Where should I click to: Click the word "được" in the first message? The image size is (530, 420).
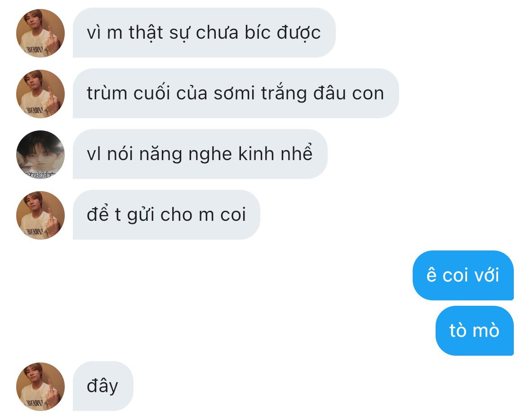click(298, 34)
